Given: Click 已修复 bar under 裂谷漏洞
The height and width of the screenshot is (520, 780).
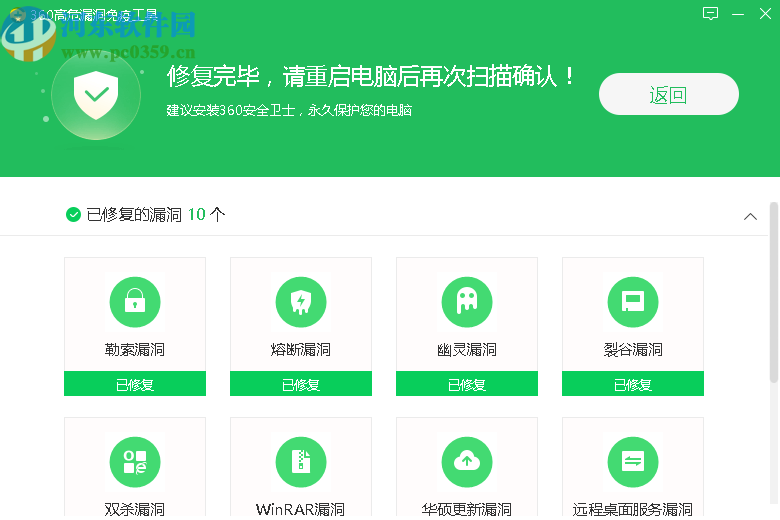Looking at the screenshot, I should 633,384.
